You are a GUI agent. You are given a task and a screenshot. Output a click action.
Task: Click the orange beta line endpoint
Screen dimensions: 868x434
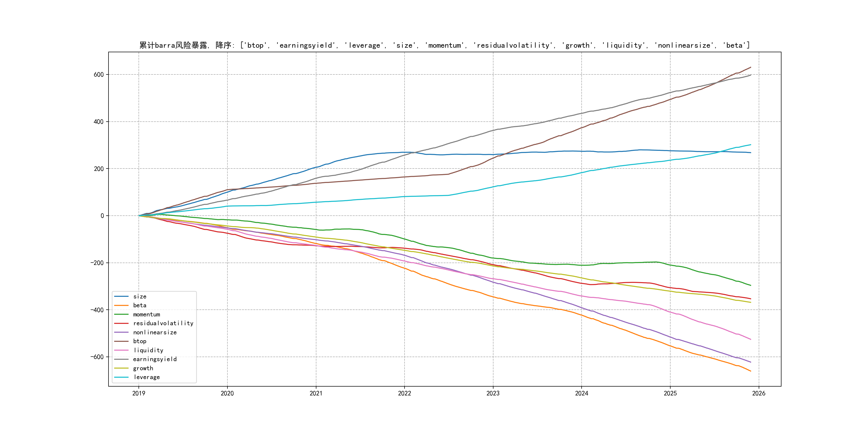click(x=750, y=371)
